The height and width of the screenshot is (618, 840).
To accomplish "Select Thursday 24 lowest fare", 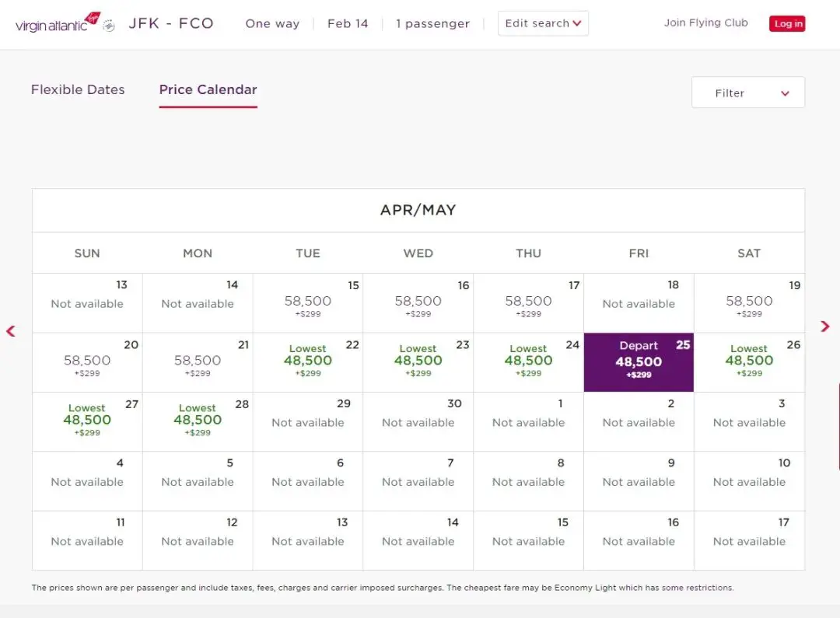I will pos(528,362).
